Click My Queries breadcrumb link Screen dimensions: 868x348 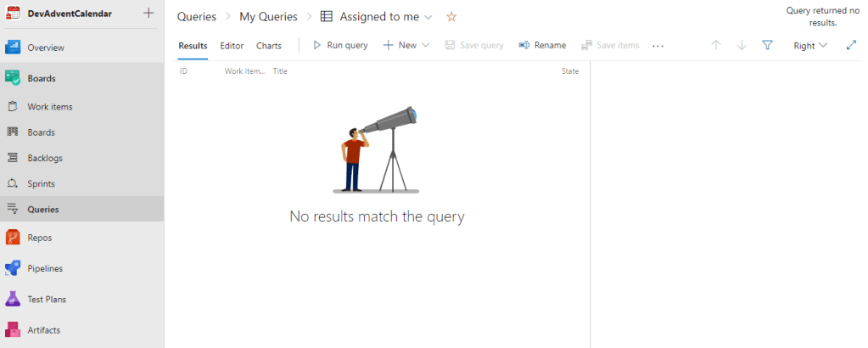(x=268, y=17)
